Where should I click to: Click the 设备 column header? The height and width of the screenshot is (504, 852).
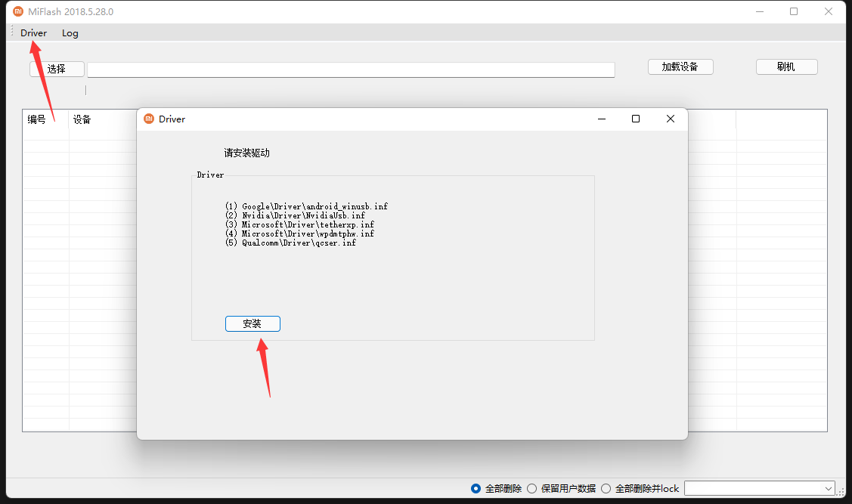tap(82, 119)
